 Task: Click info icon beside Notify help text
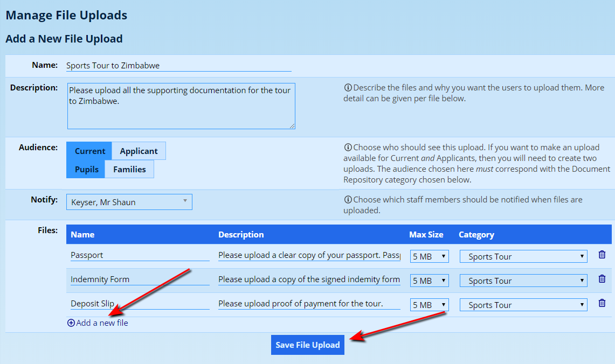tap(348, 200)
